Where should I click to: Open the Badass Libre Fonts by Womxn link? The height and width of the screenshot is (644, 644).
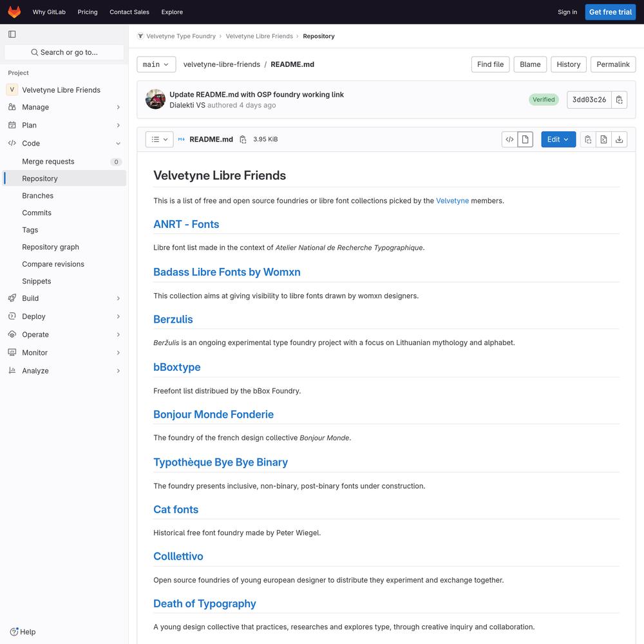tap(227, 272)
